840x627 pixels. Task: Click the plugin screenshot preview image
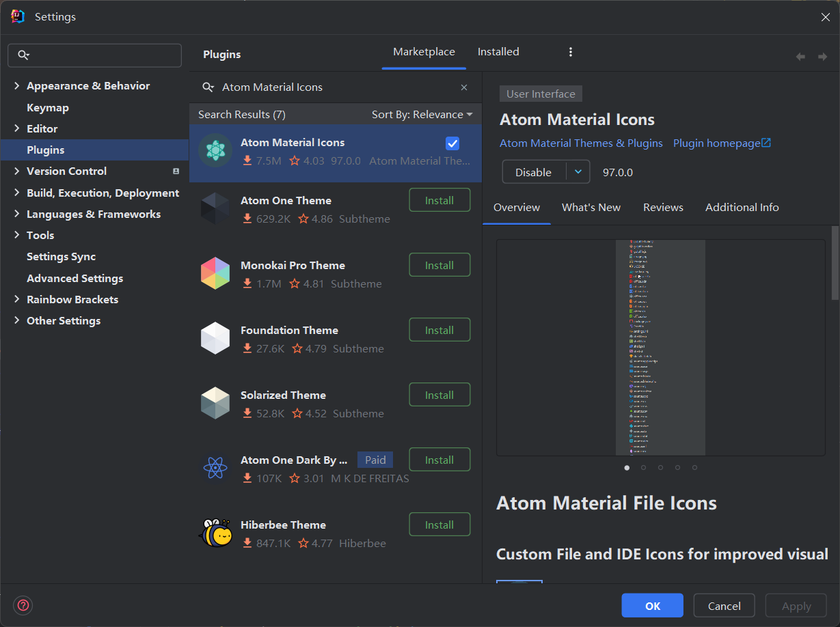point(660,348)
